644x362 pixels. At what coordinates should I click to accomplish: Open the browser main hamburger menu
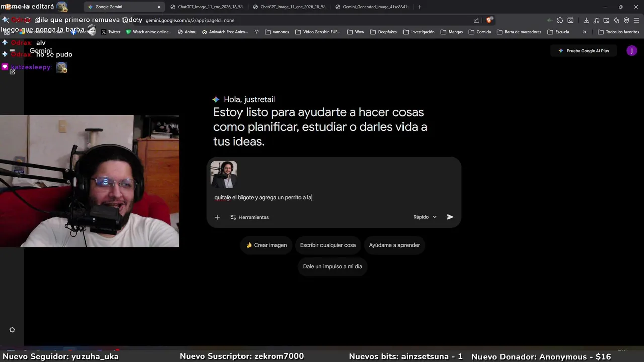(x=636, y=20)
